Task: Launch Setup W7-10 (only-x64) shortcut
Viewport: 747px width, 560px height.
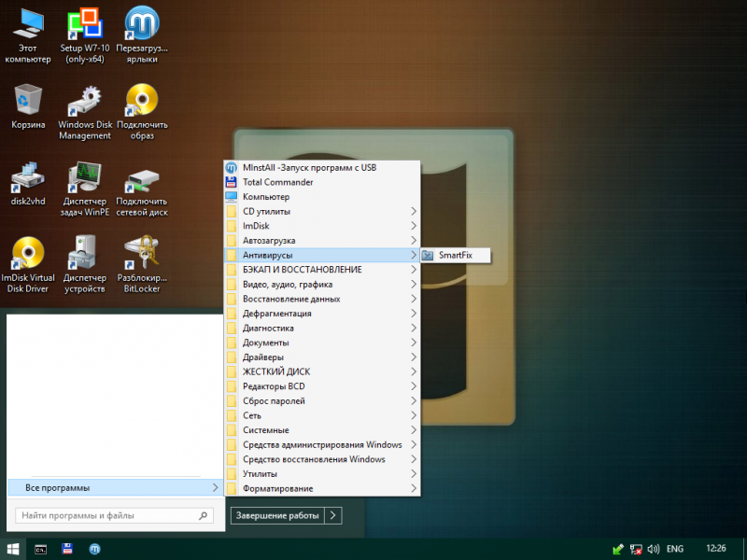Action: coord(85,35)
